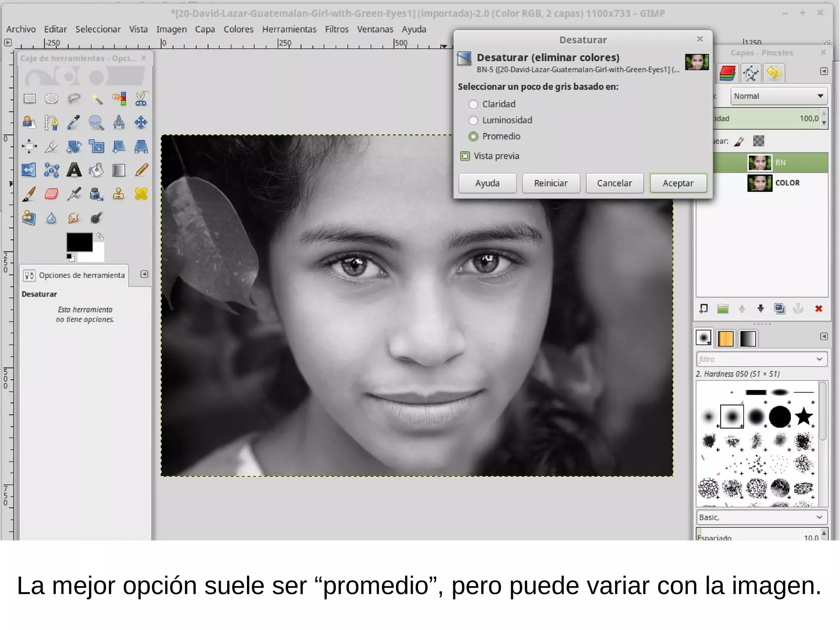This screenshot has width=840, height=630.
Task: Toggle lock pixels brush icon
Action: tap(739, 142)
